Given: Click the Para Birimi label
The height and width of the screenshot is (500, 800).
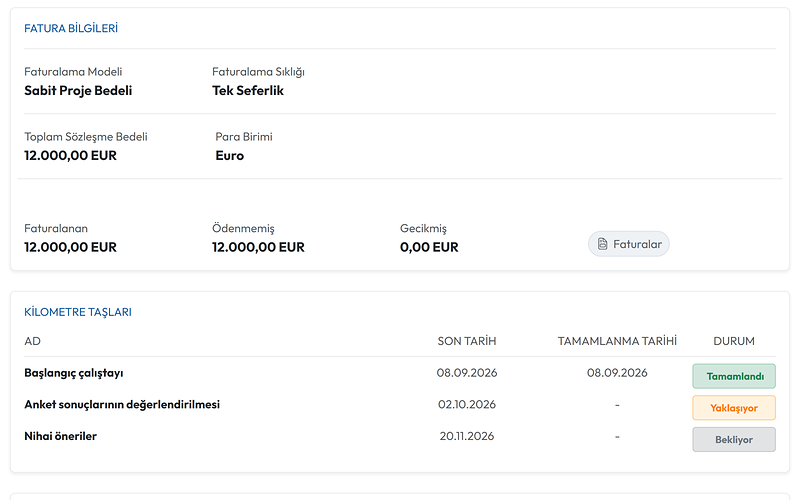Looking at the screenshot, I should click(x=244, y=137).
